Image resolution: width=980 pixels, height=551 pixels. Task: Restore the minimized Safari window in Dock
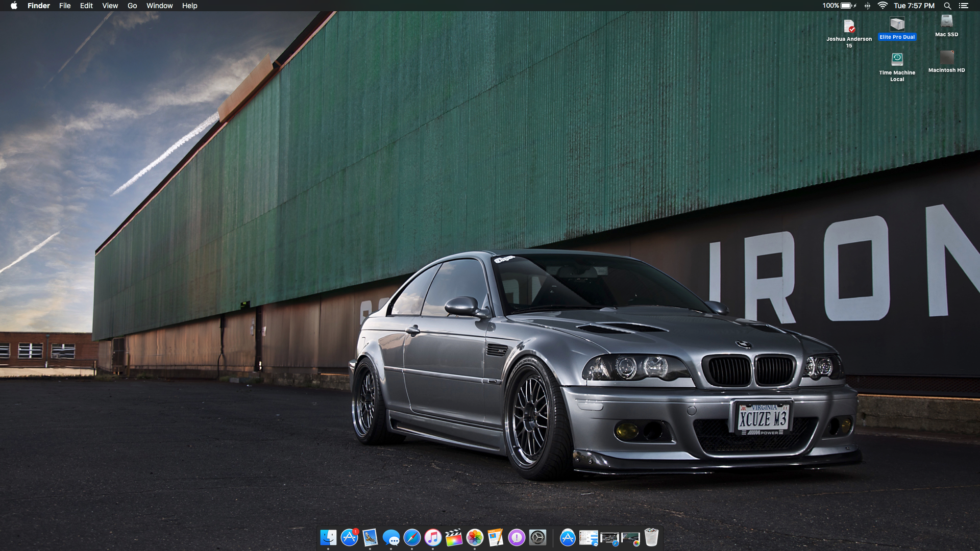pyautogui.click(x=609, y=538)
